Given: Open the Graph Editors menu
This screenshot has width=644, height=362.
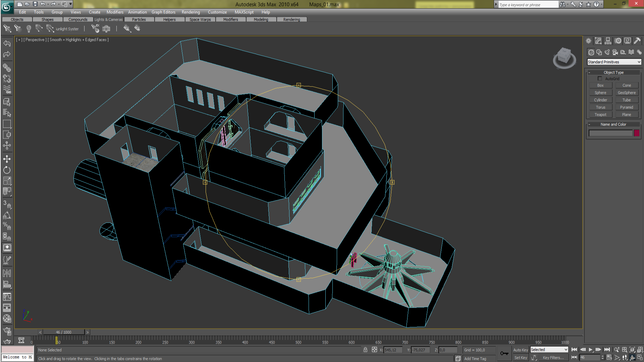Looking at the screenshot, I should (x=163, y=12).
